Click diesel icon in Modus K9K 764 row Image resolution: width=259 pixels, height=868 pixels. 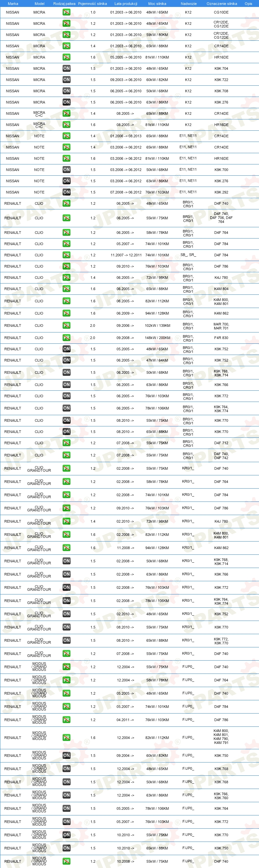67,808
